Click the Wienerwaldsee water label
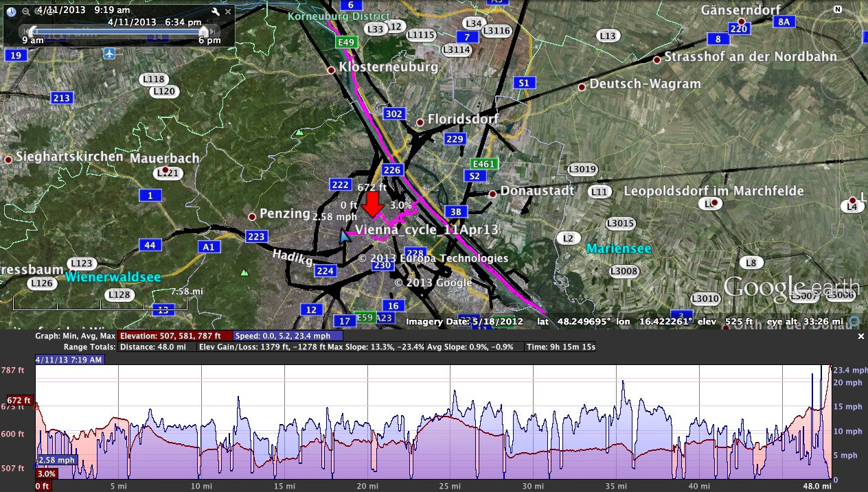The height and width of the screenshot is (492, 868). tap(113, 277)
